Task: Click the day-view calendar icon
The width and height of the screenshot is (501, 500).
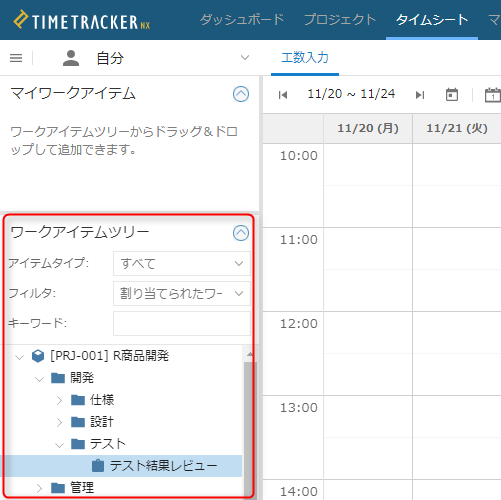Action: point(493,95)
